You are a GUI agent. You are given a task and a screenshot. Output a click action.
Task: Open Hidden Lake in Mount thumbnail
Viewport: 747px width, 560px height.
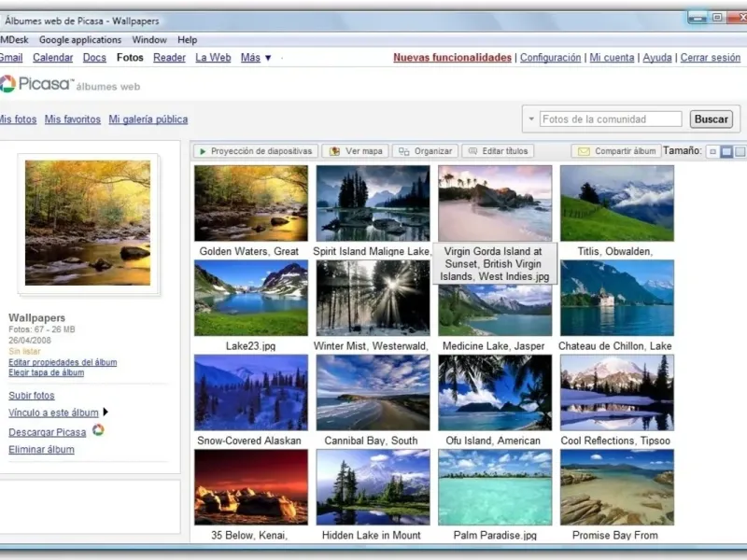tap(373, 487)
